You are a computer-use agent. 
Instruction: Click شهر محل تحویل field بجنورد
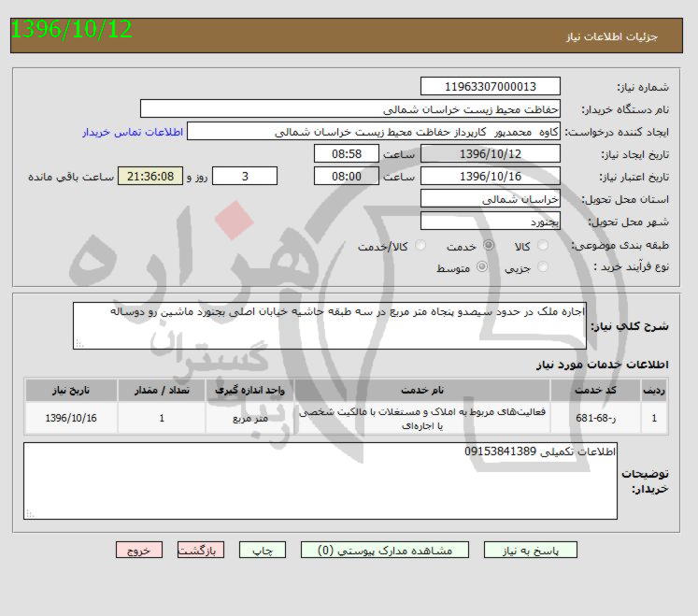tap(491, 221)
